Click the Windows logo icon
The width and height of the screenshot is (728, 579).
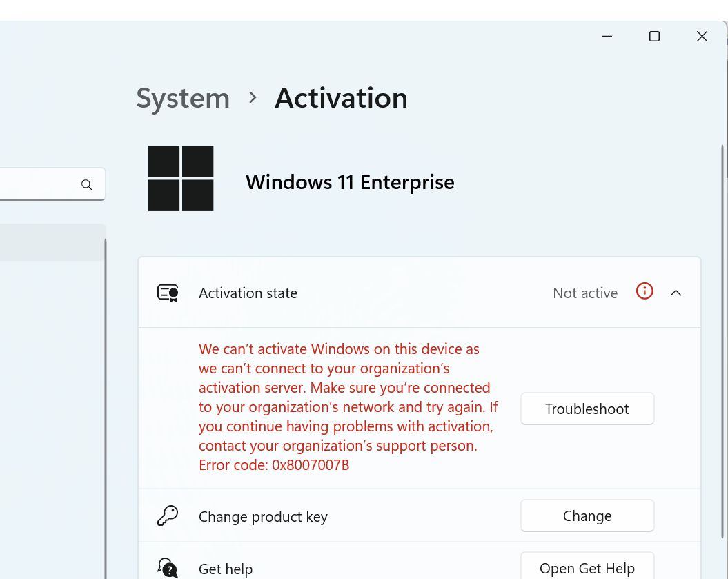[x=181, y=178]
